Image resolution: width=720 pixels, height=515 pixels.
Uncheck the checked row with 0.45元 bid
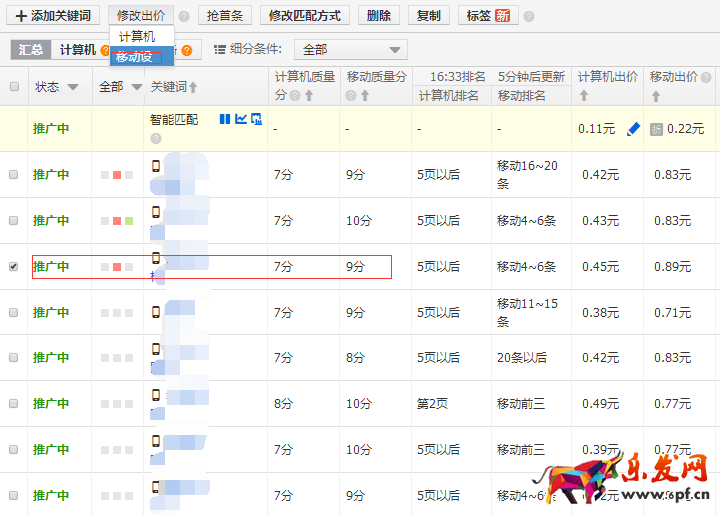[14, 267]
